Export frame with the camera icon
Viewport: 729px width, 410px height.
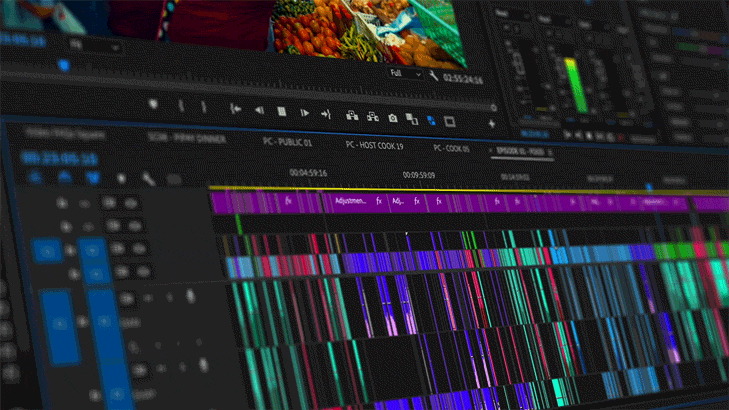[x=393, y=118]
